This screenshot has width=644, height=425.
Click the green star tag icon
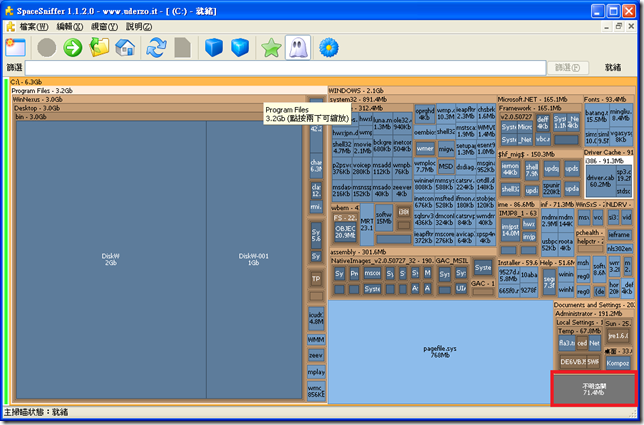[271, 48]
